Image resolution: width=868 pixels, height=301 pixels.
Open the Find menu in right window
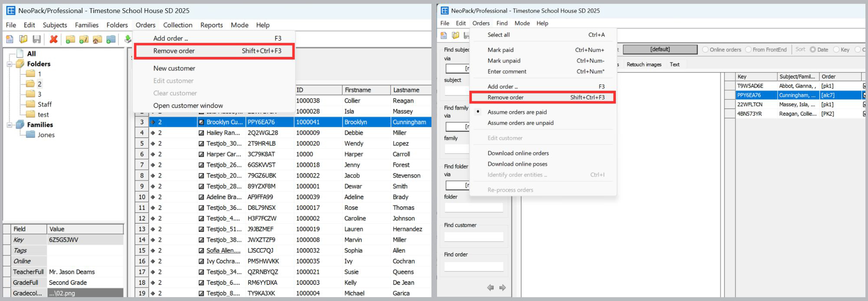point(502,23)
